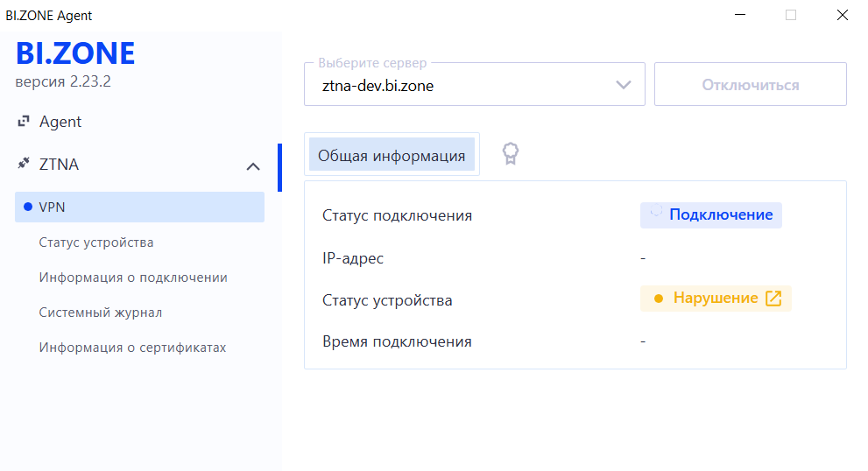Close the BI.ZONE Agent window
Screen dimensions: 868x471
(x=843, y=15)
